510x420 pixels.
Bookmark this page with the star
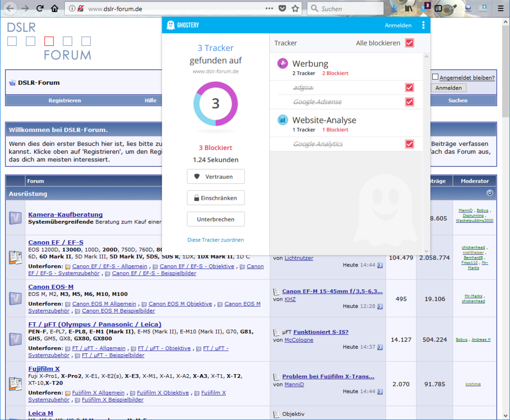point(295,8)
